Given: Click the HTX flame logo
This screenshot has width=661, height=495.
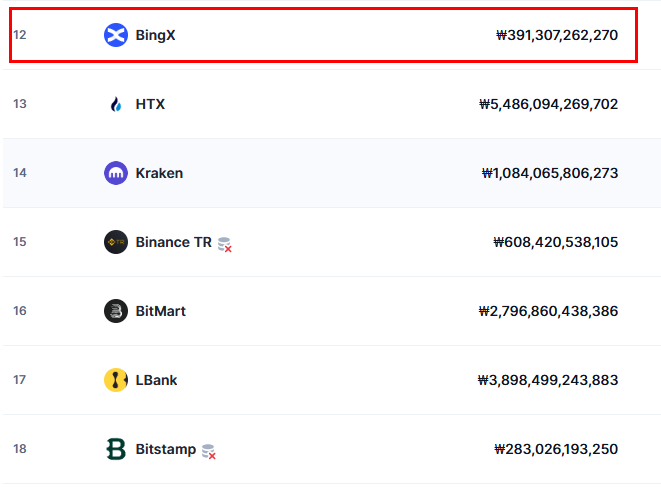Looking at the screenshot, I should tap(116, 104).
